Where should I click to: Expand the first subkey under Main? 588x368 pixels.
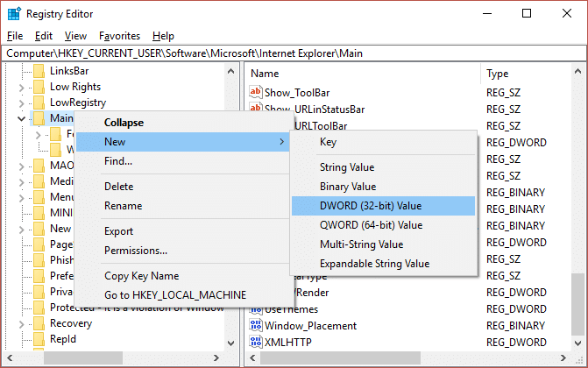[x=39, y=135]
